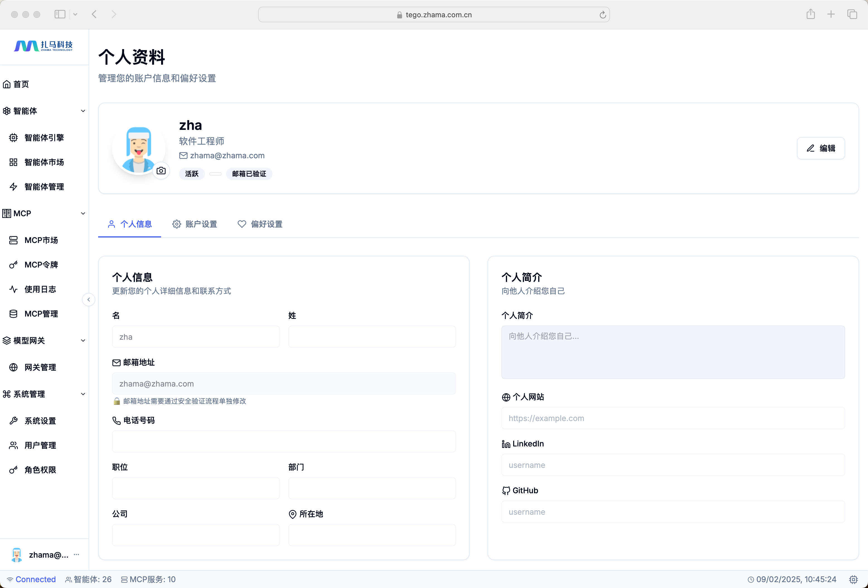Screen dimensions: 868x588
Task: Open 智能体市场 grid icon item
Action: [x=44, y=162]
